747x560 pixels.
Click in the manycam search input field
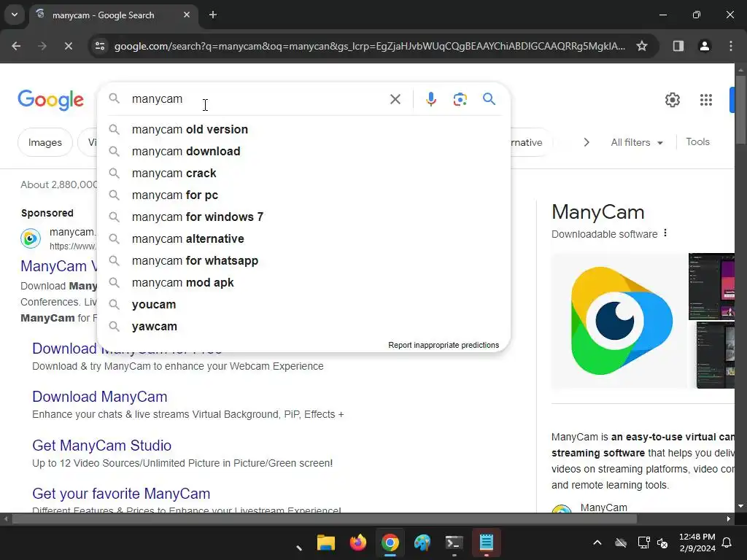pos(258,99)
